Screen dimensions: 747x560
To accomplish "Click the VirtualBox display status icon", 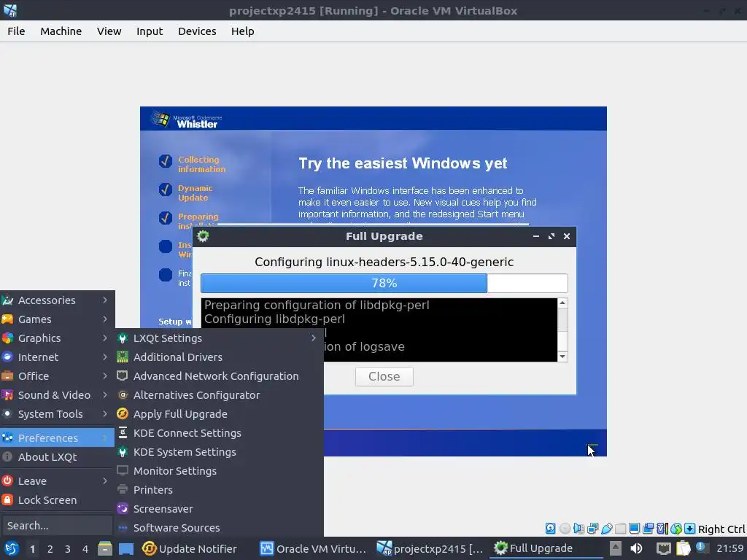I will pos(634,528).
